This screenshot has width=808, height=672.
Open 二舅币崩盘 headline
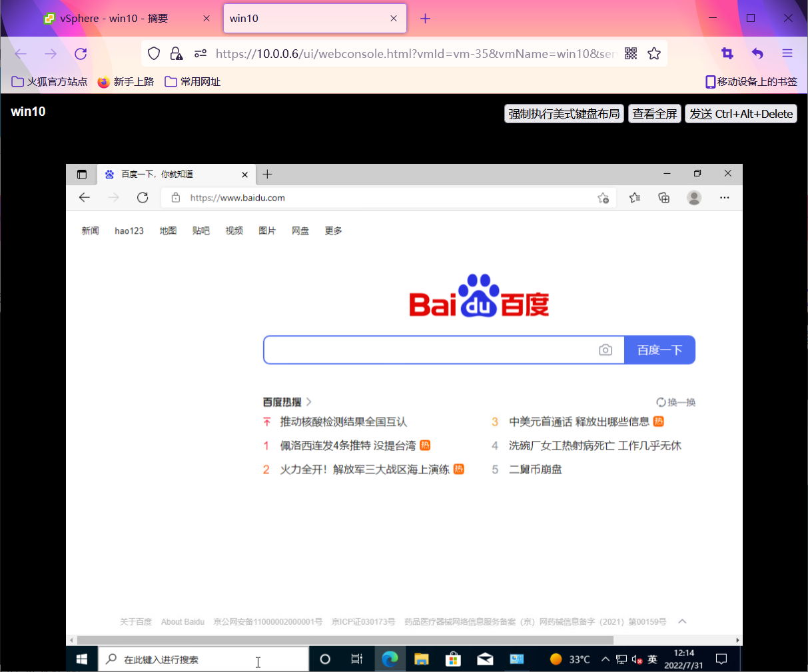[535, 470]
